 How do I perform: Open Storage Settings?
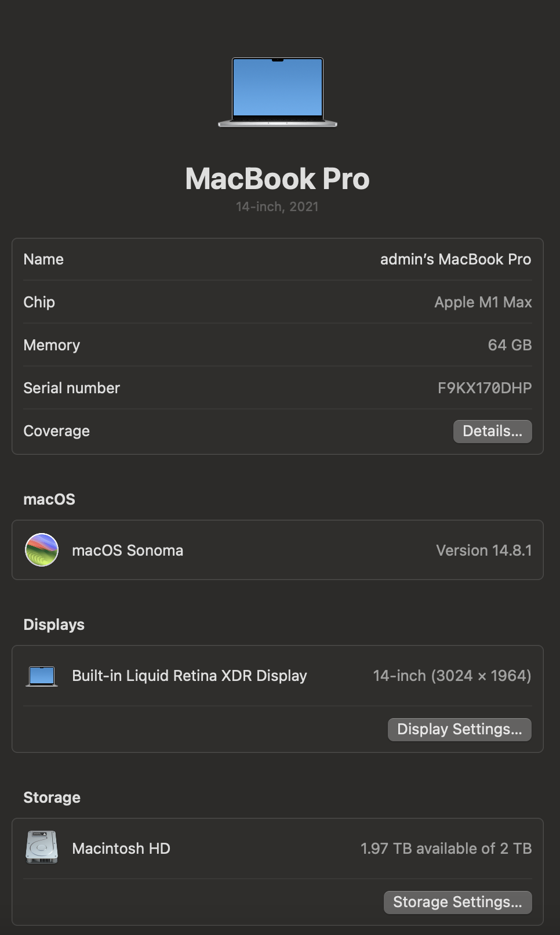[457, 902]
